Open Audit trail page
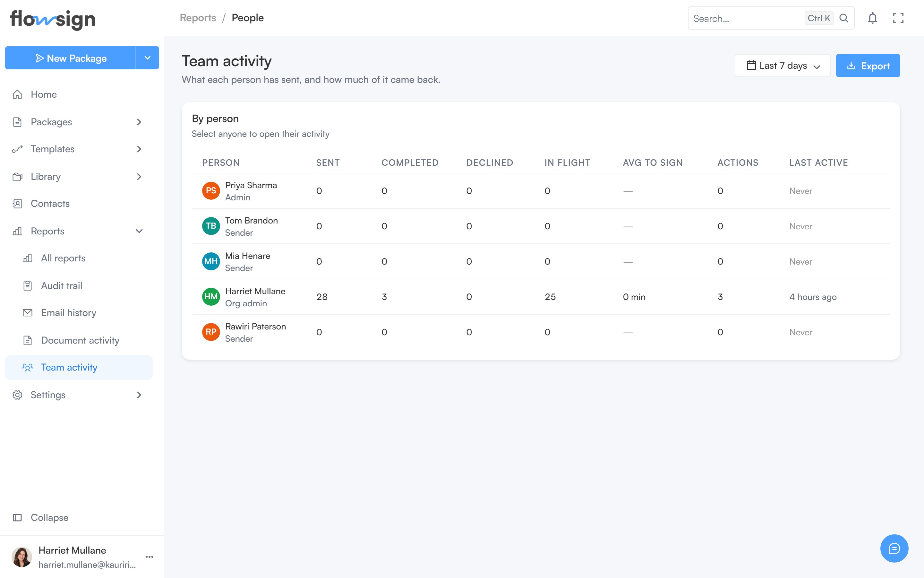 [79, 285]
